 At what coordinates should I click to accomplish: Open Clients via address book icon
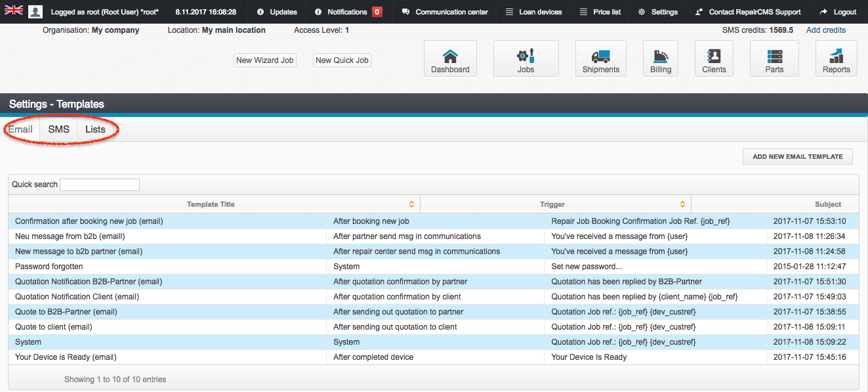point(714,58)
